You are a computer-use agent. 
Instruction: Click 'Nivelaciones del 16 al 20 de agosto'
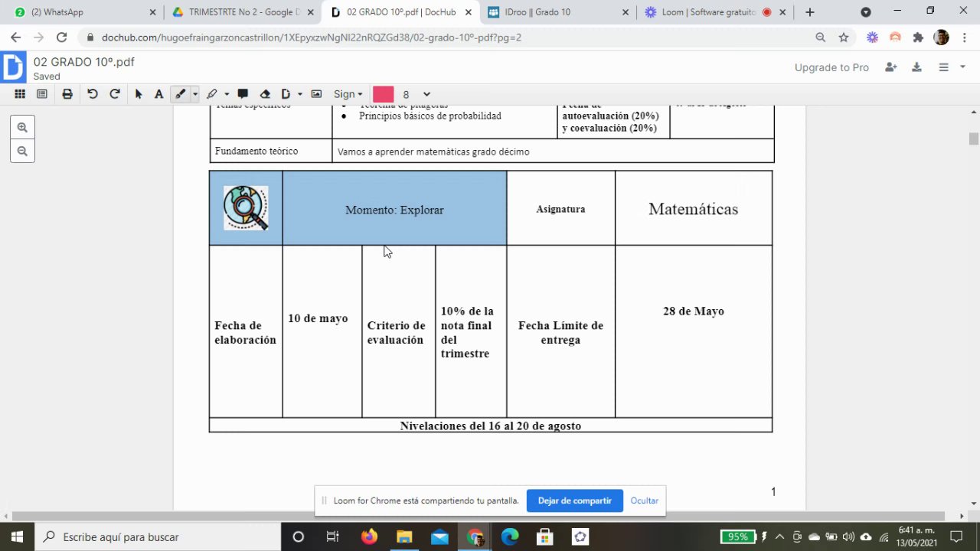pos(491,425)
